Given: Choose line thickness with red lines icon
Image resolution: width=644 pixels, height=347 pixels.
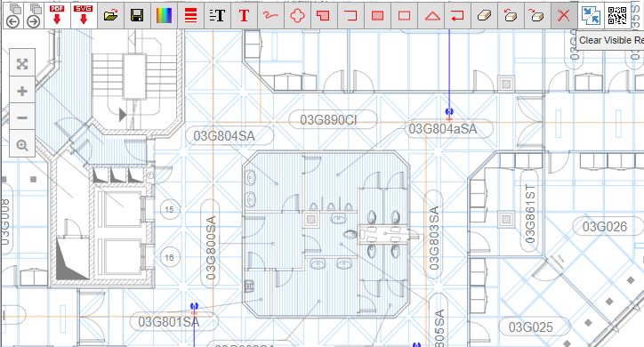Looking at the screenshot, I should click(x=190, y=15).
